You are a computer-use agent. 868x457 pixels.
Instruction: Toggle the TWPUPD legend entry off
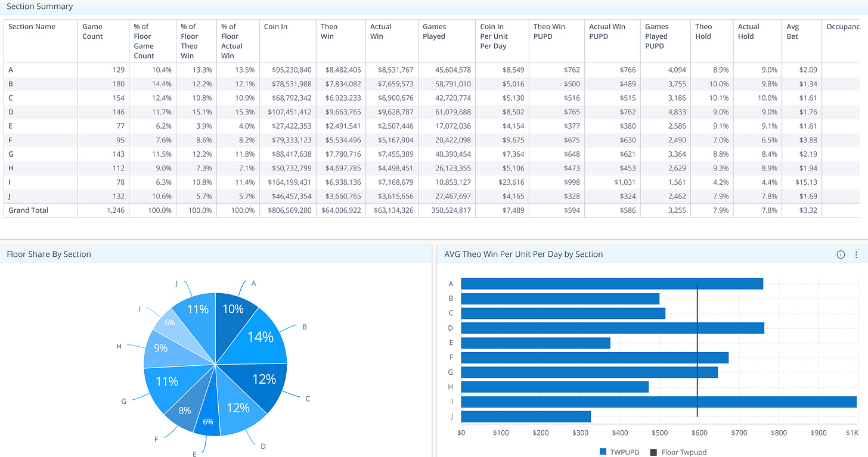click(624, 452)
